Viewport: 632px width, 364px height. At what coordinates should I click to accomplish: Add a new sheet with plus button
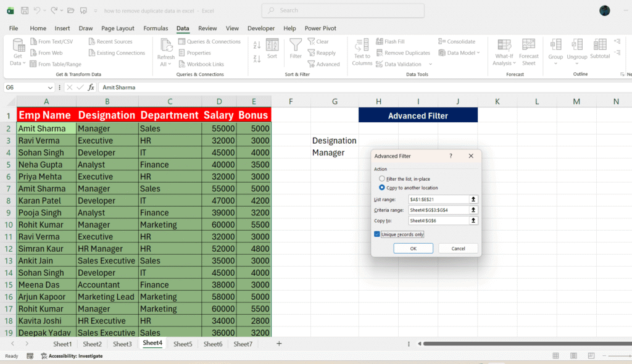[279, 344]
